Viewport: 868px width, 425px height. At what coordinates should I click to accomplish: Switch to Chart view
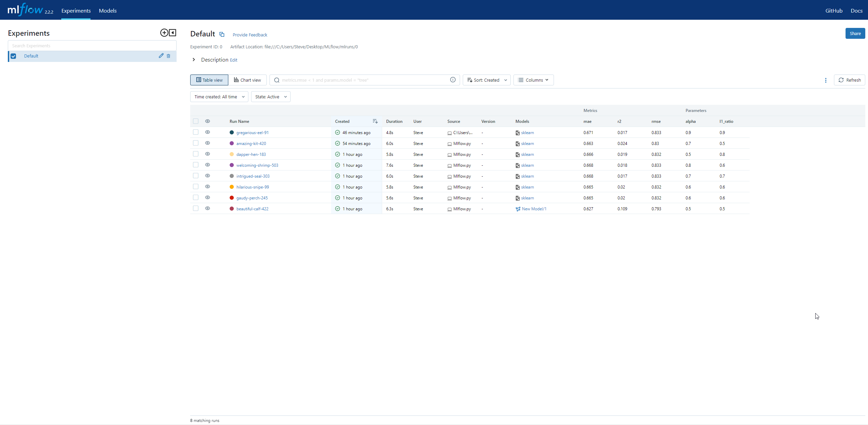pos(247,80)
